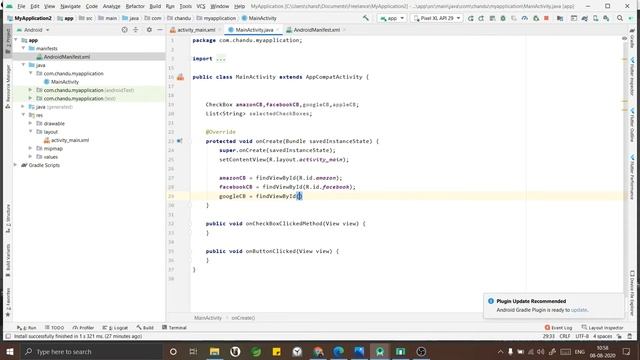Expand com.chandu.myapplication (androidTest) package

(30, 90)
